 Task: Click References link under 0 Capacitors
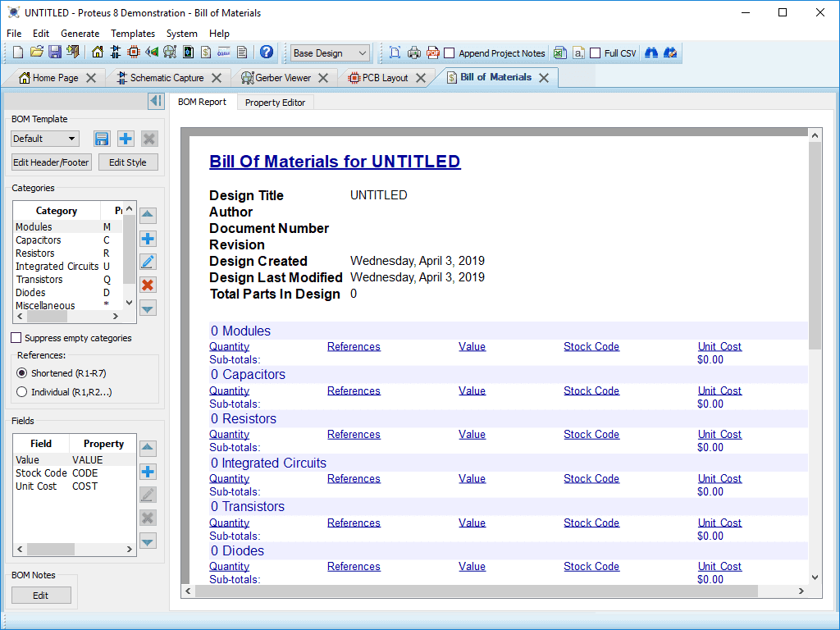coord(354,390)
